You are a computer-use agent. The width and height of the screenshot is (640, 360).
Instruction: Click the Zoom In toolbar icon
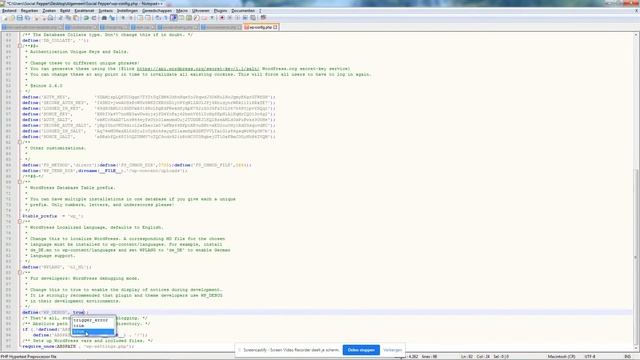123,18
